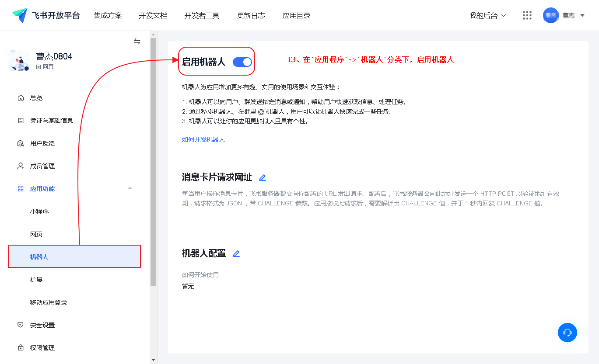The image size is (599, 364).
Task: Click the 成员管理 person icon
Action: 21,166
